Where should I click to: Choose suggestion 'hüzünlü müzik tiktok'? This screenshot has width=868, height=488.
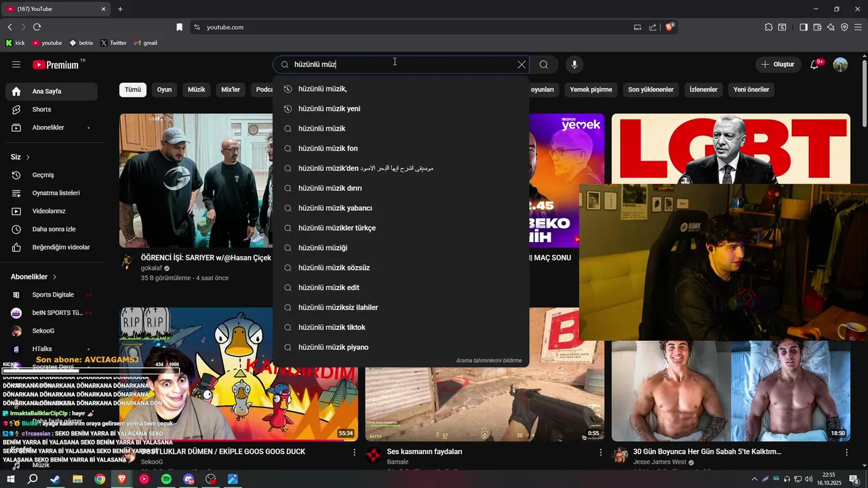click(401, 327)
